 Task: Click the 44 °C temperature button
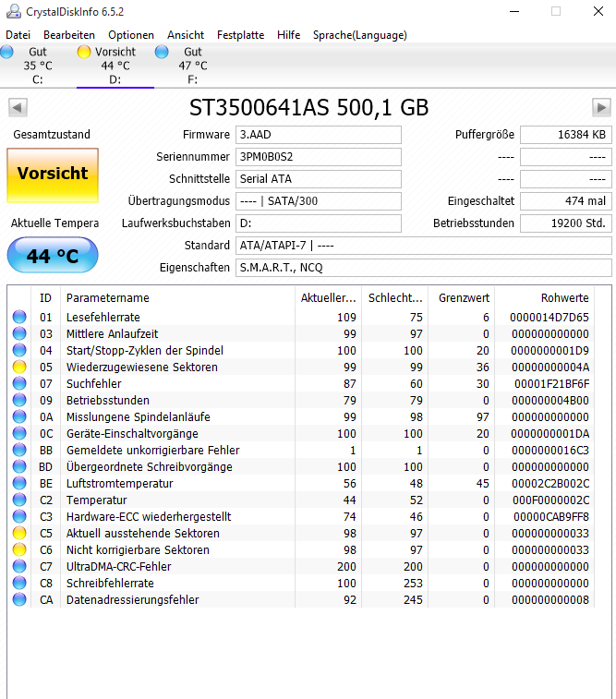tap(53, 255)
